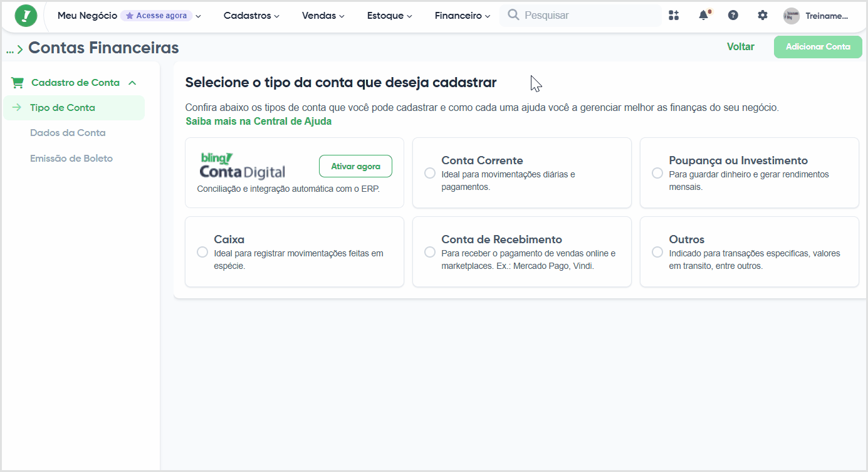Open the settings gear icon
This screenshot has width=868, height=472.
[762, 16]
